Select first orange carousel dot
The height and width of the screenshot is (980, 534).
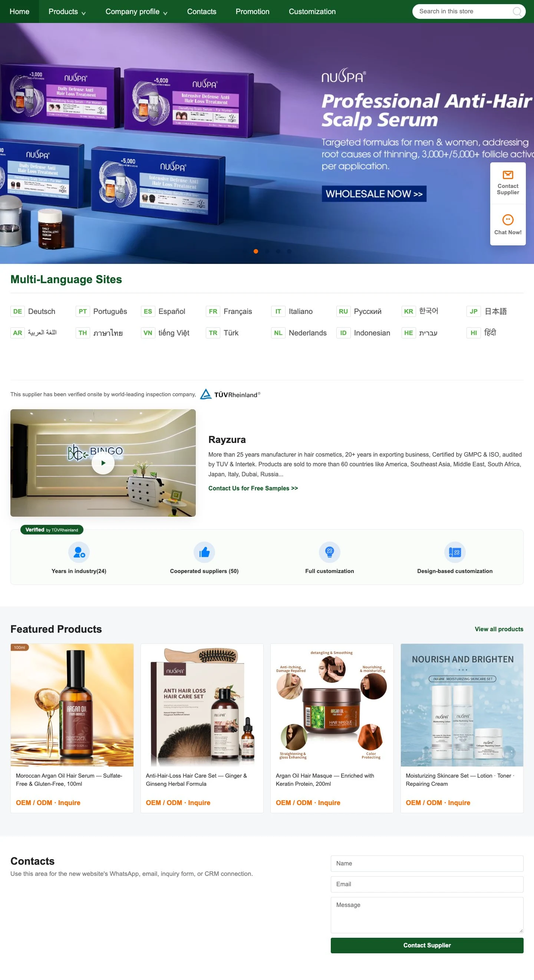[256, 251]
